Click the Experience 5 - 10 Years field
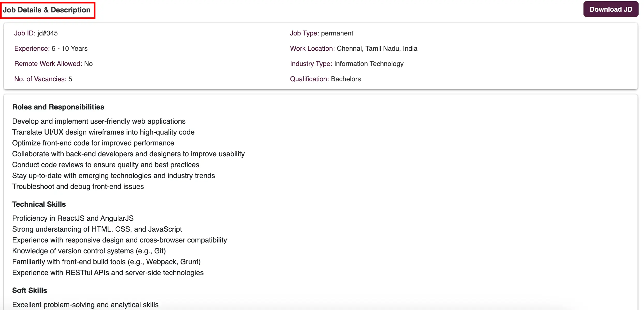This screenshot has width=644, height=310. [x=51, y=48]
